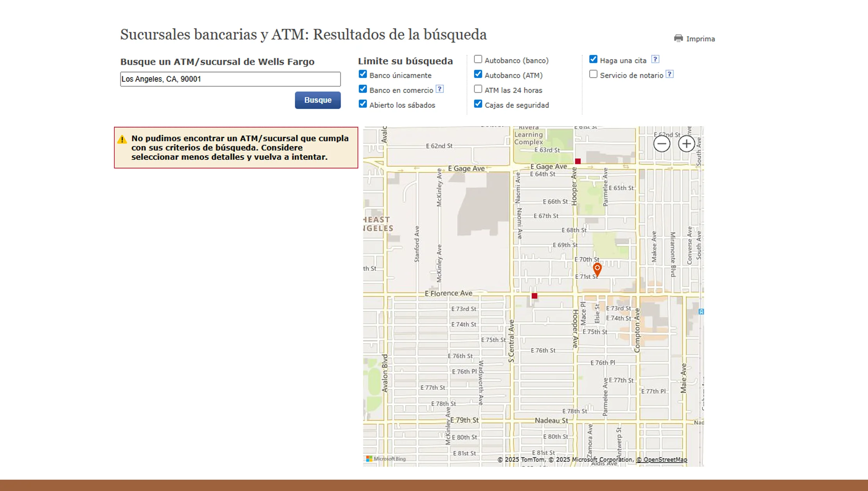Zoom out the map with minus button
The height and width of the screenshot is (491, 868).
662,144
